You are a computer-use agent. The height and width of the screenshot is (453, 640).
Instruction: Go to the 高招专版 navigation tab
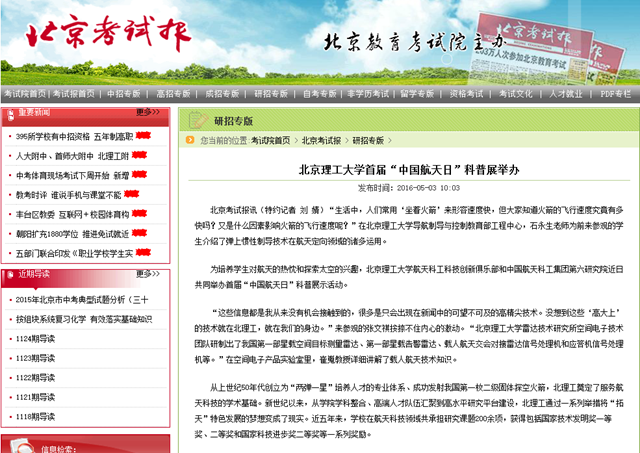pos(172,93)
